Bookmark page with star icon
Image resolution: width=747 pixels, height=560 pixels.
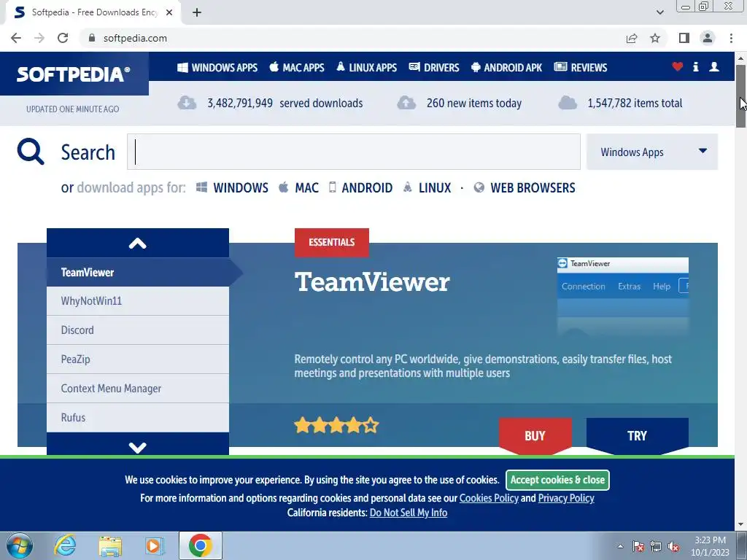click(655, 38)
